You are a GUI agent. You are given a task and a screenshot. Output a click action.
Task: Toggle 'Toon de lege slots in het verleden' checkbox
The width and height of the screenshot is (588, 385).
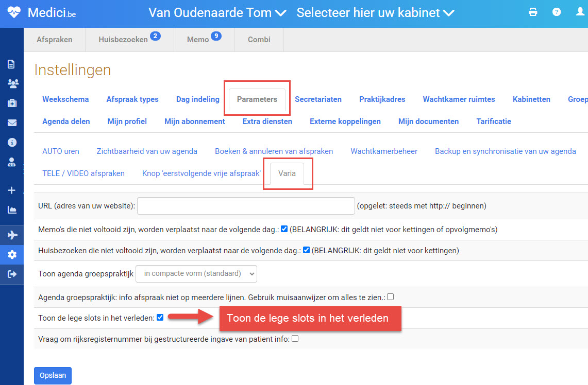pyautogui.click(x=160, y=318)
